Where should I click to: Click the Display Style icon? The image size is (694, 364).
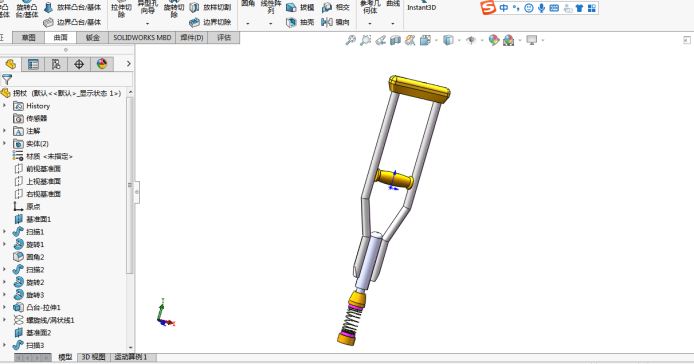[x=448, y=40]
